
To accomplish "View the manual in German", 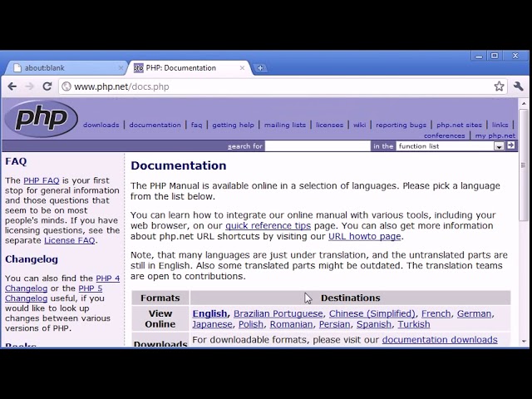I will click(474, 313).
